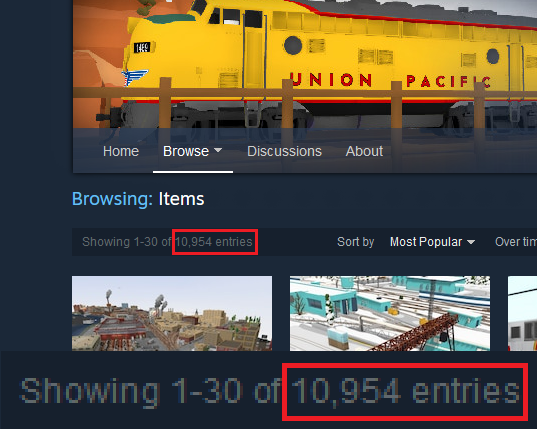
Task: Select the Browse tab
Action: coord(186,151)
